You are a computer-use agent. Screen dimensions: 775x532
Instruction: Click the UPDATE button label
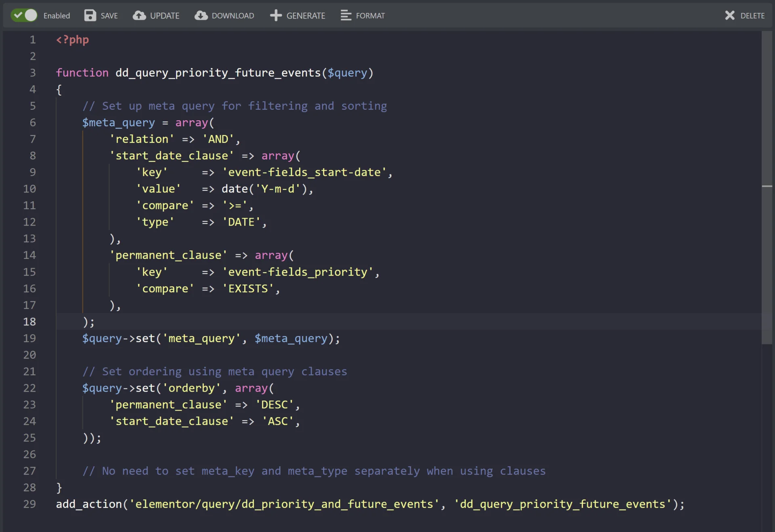(165, 16)
